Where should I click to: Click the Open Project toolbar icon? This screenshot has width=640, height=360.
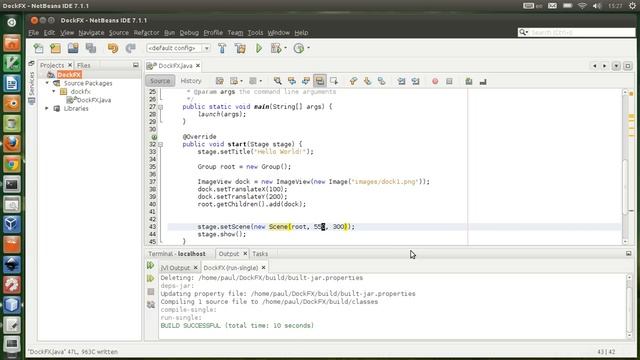pos(73,48)
